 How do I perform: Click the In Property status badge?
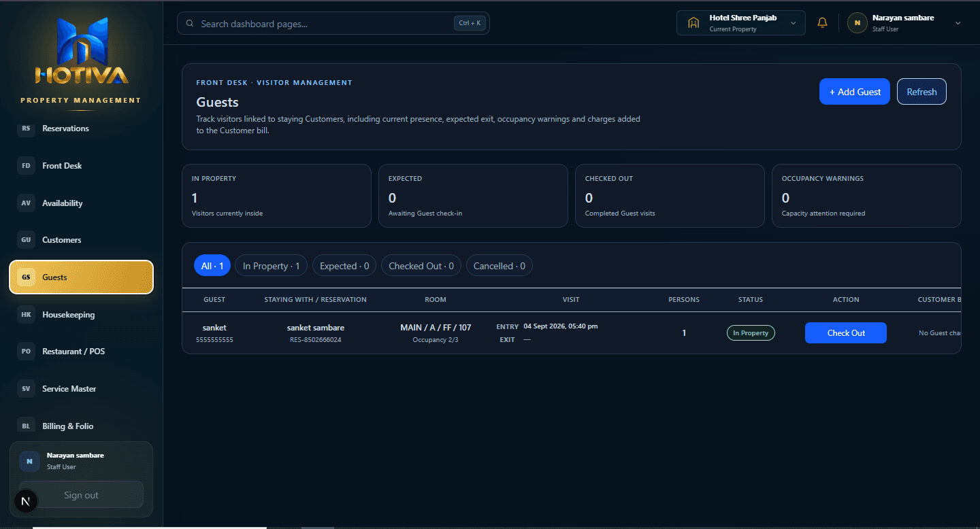pyautogui.click(x=751, y=333)
